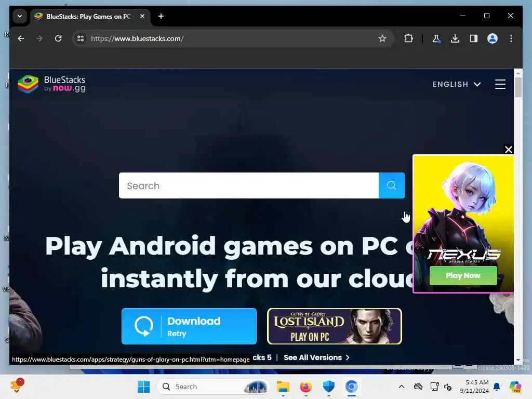The height and width of the screenshot is (399, 532).
Task: Open the Extensions puzzle icon
Action: click(x=408, y=38)
